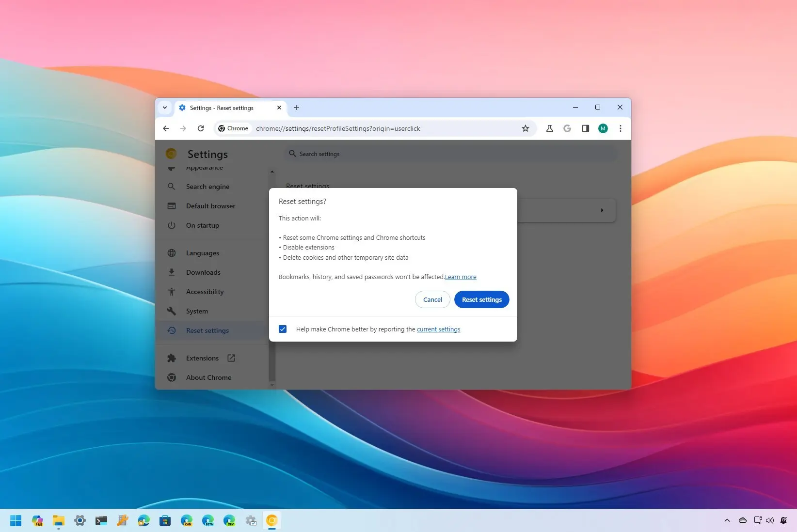Click the sidebar scrollbar up arrow
The image size is (797, 532).
272,172
